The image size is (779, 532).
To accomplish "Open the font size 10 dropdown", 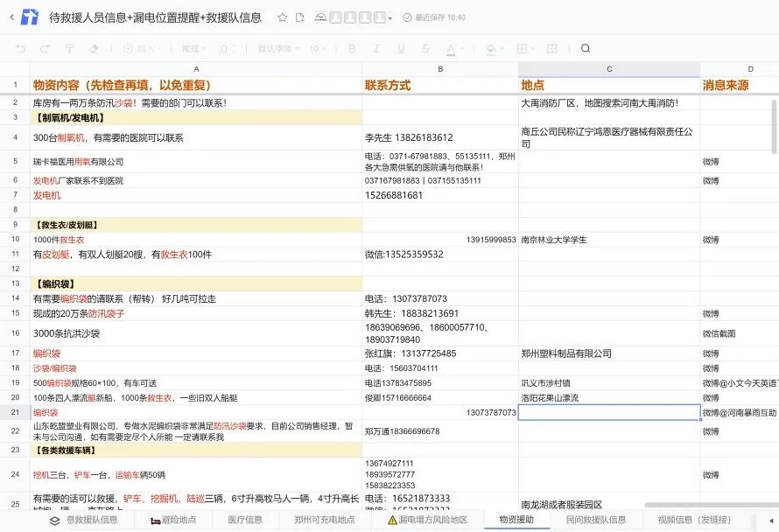I will pyautogui.click(x=317, y=49).
